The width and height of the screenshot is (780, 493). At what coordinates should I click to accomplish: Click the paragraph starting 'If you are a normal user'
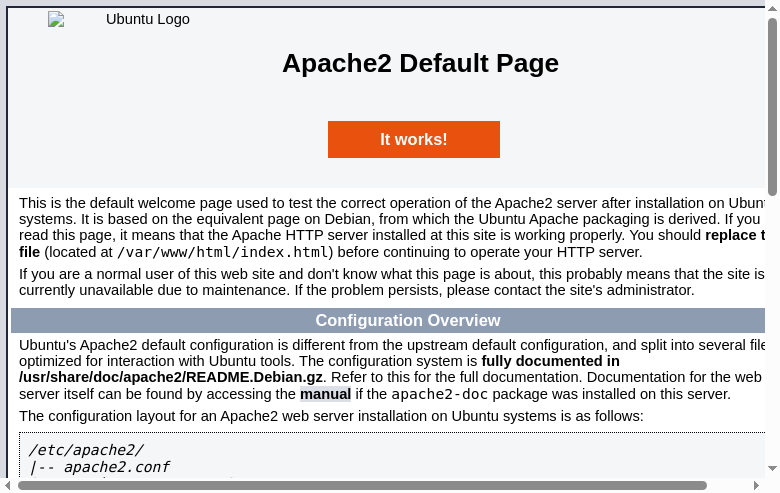(391, 282)
